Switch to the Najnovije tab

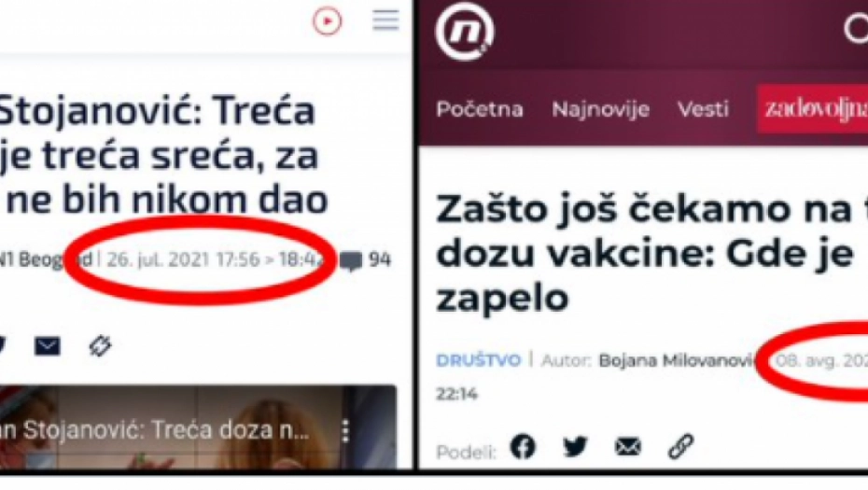601,109
